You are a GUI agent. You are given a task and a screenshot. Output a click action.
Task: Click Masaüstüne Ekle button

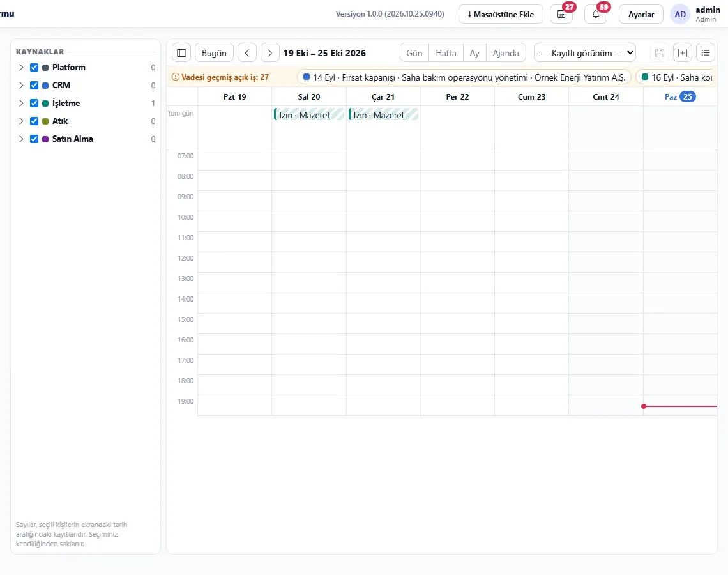(x=501, y=15)
